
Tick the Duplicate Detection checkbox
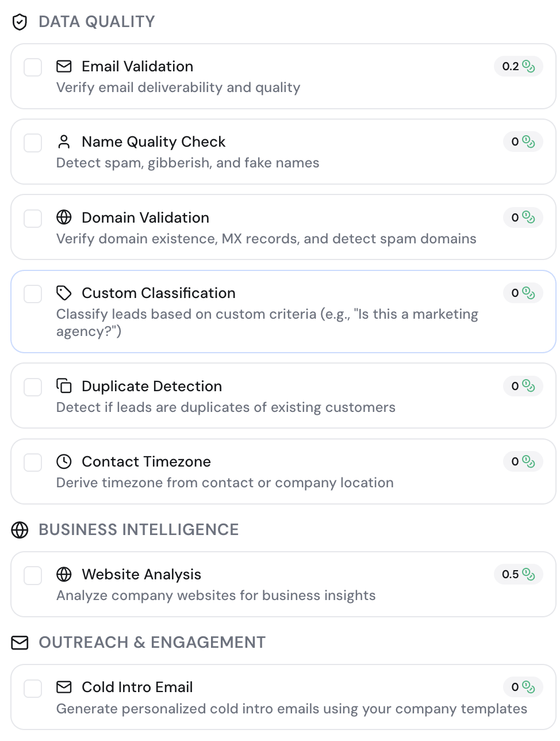(33, 387)
